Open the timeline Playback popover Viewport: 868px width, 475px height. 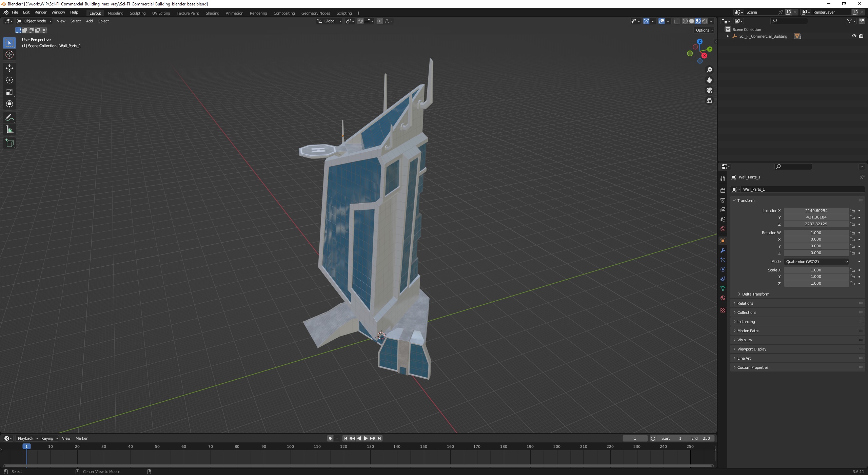point(27,438)
